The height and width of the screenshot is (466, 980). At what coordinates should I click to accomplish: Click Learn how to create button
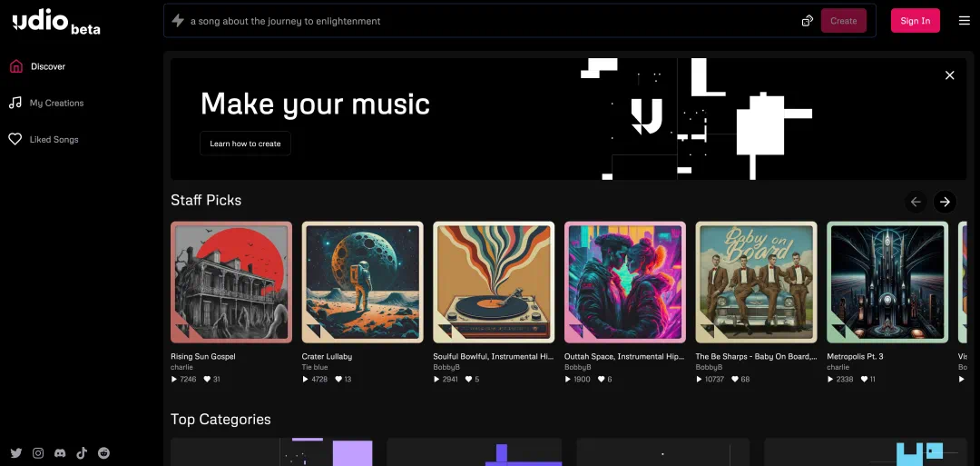(x=245, y=144)
